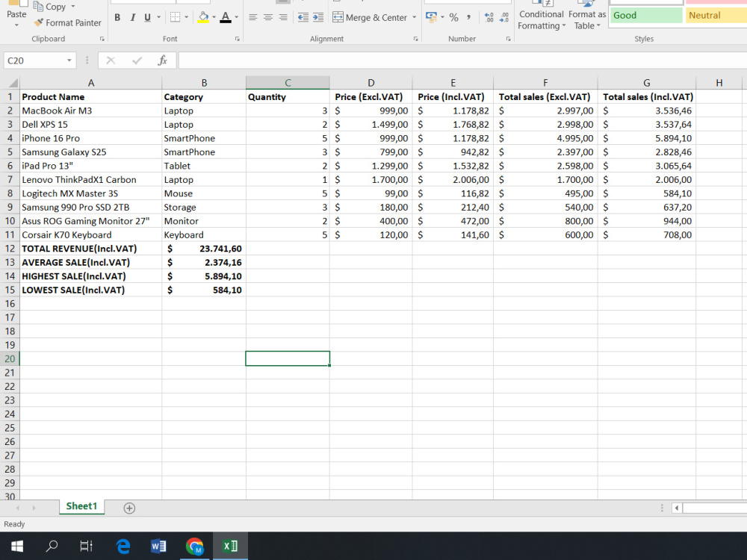Select the 'TOTAL REVENUE(Incl.VAT)' cell
Viewport: 747px width, 560px height.
91,249
